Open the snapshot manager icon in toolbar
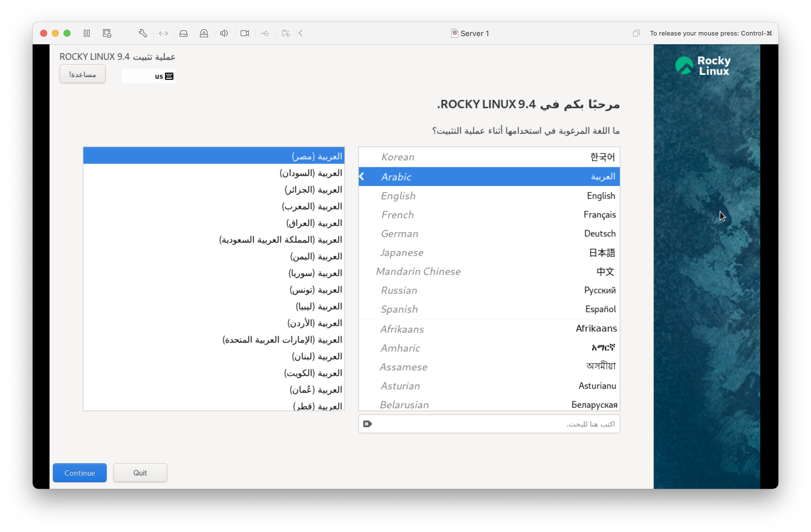The image size is (811, 532). (107, 33)
